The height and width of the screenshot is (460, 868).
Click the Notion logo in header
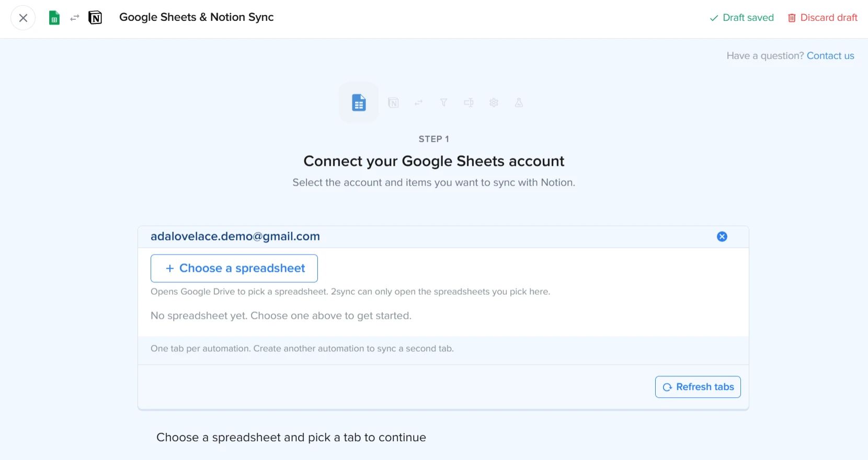(95, 18)
